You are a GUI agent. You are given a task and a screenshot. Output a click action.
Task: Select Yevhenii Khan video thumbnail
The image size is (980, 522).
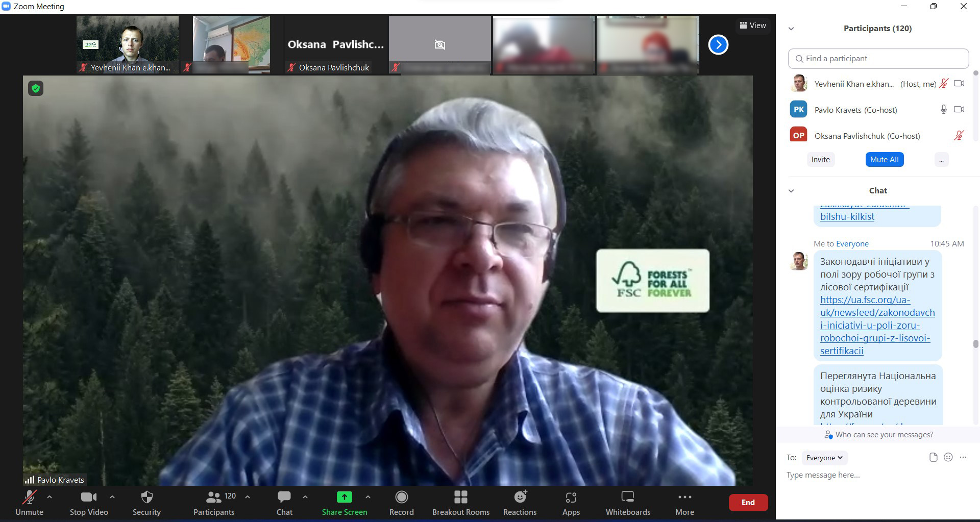[128, 45]
